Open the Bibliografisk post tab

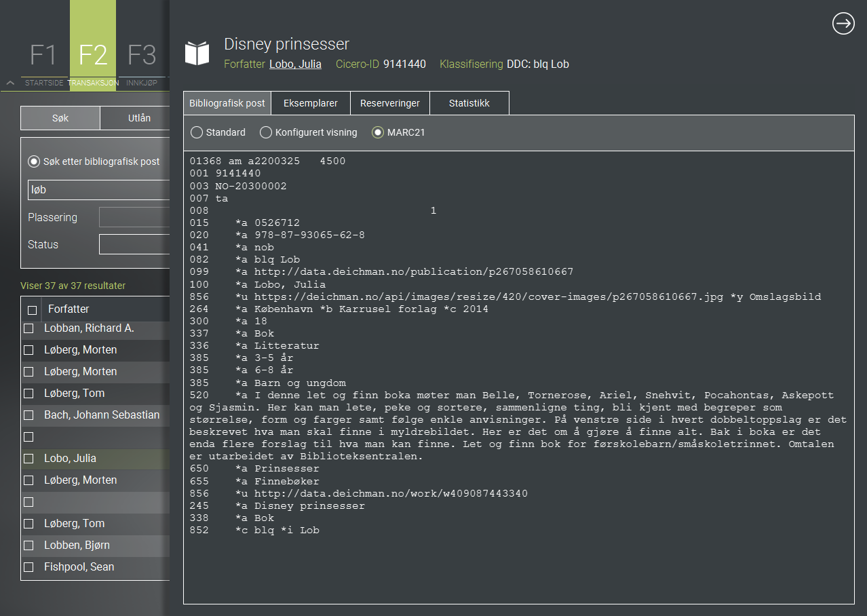coord(227,103)
